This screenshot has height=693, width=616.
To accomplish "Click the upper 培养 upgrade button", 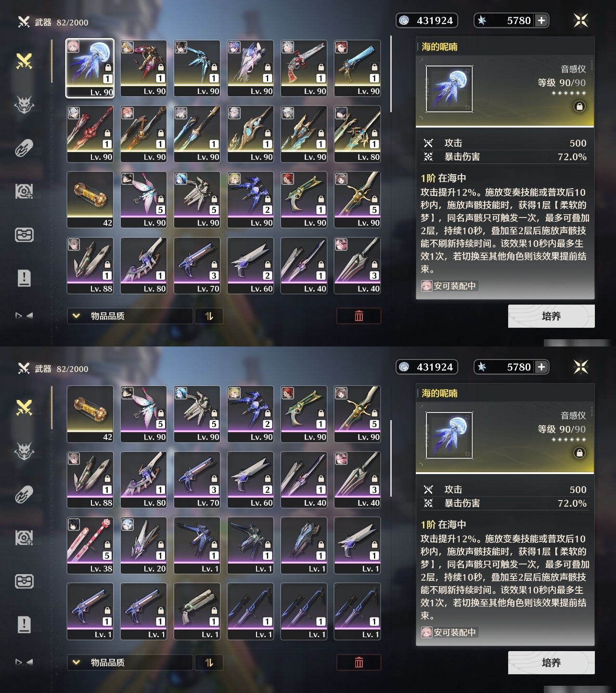I will (x=551, y=316).
